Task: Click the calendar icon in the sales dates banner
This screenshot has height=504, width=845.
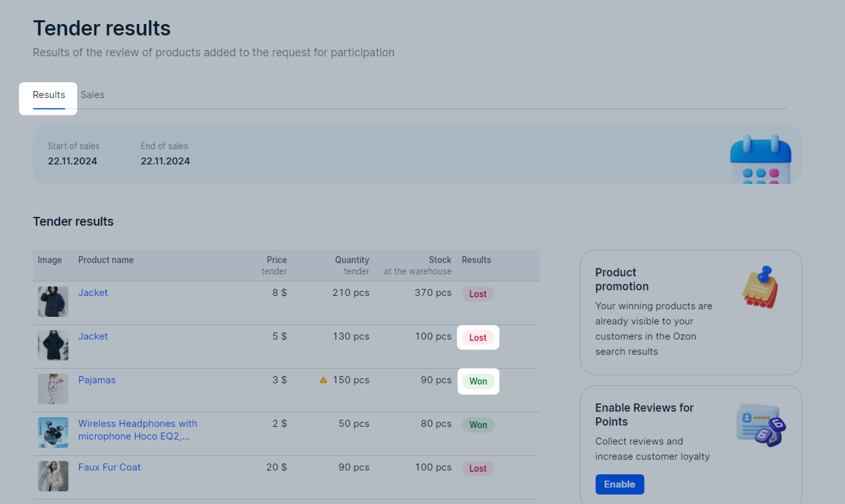Action: coord(761,159)
